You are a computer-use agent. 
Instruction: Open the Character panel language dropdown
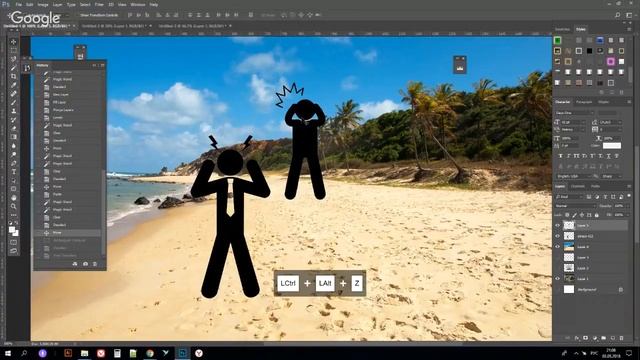click(x=573, y=176)
